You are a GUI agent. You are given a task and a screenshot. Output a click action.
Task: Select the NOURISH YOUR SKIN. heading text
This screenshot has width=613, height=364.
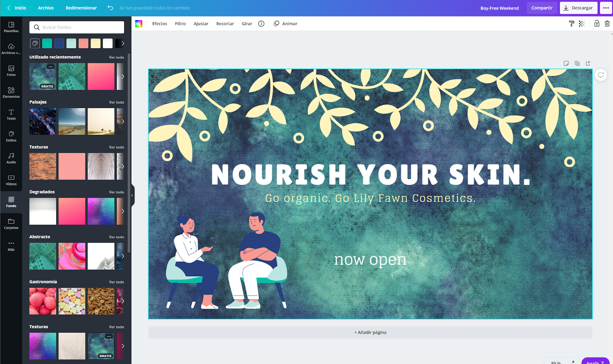coord(371,175)
